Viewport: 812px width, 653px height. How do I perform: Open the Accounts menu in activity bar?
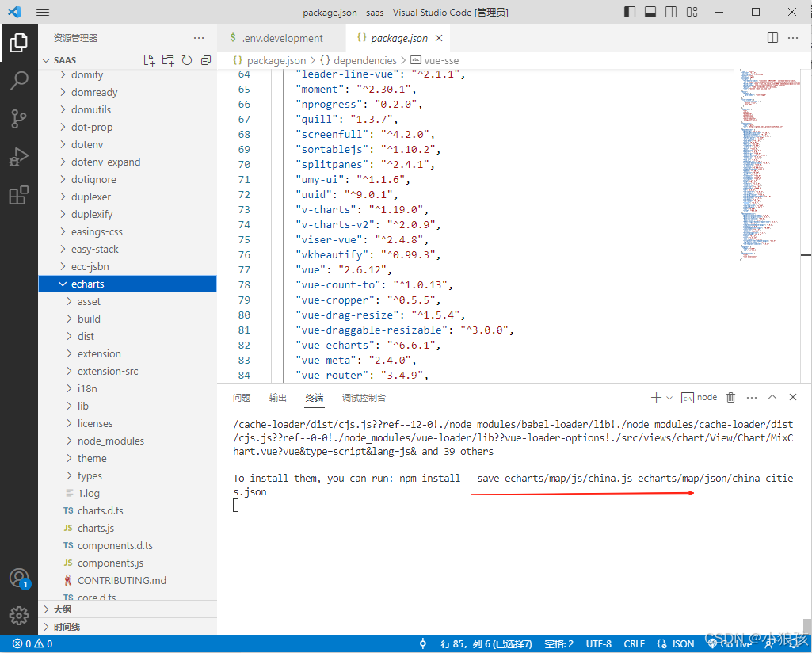[19, 578]
